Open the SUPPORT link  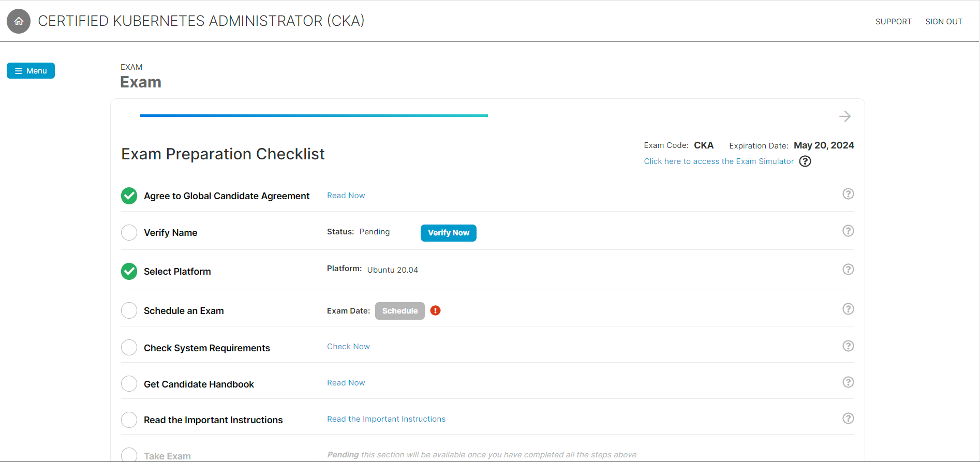pos(893,22)
